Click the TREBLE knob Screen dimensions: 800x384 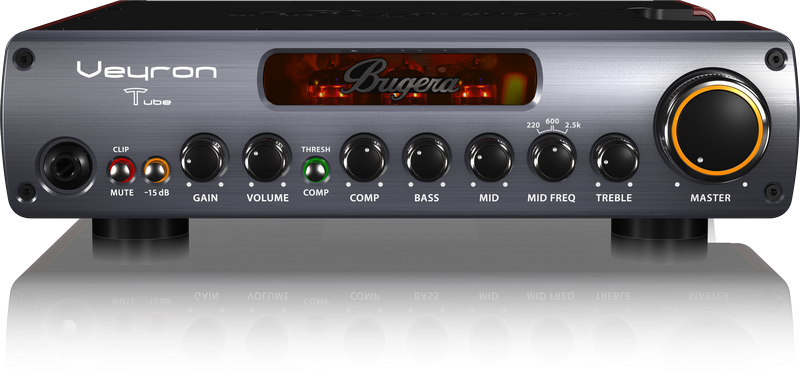pos(614,158)
